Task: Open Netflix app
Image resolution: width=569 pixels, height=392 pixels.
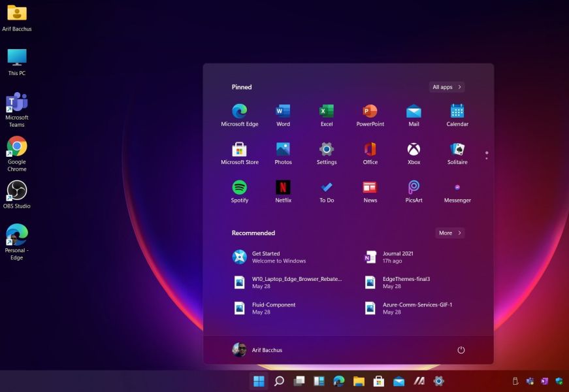Action: point(283,191)
